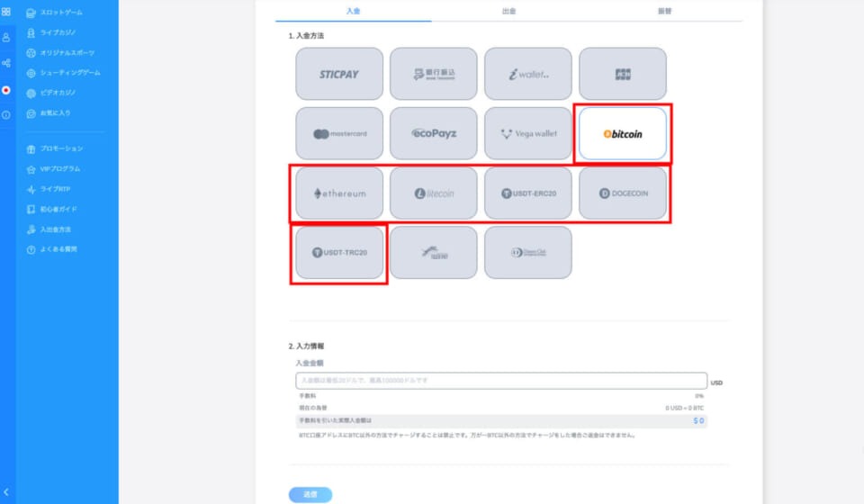
Task: Click the Japan flag language icon
Action: [6, 90]
